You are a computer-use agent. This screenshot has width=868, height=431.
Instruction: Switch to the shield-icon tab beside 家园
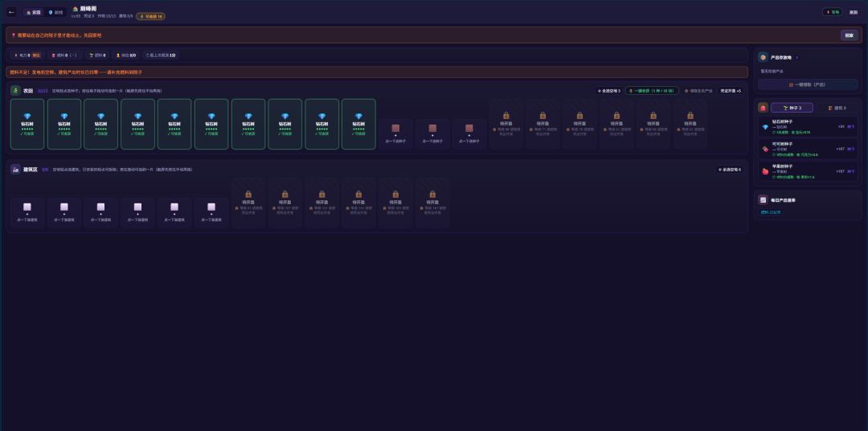(55, 12)
